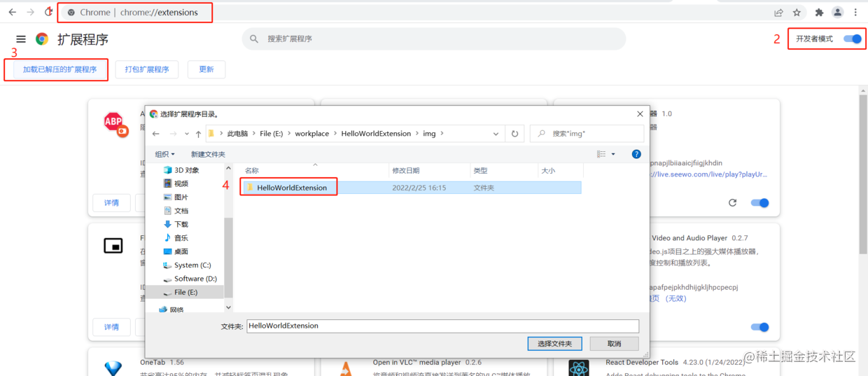This screenshot has width=868, height=376.
Task: Confirm with the 选择文件夹 button
Action: click(x=555, y=344)
